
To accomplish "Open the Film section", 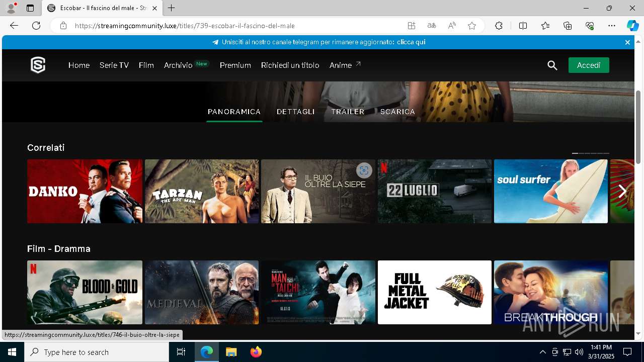I will coord(146,65).
